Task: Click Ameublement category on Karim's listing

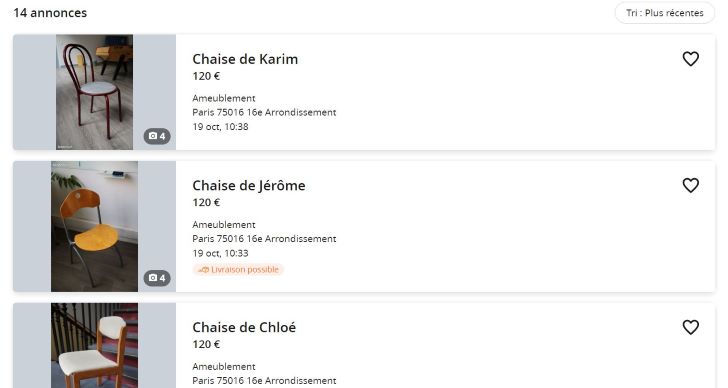Action: (x=224, y=98)
